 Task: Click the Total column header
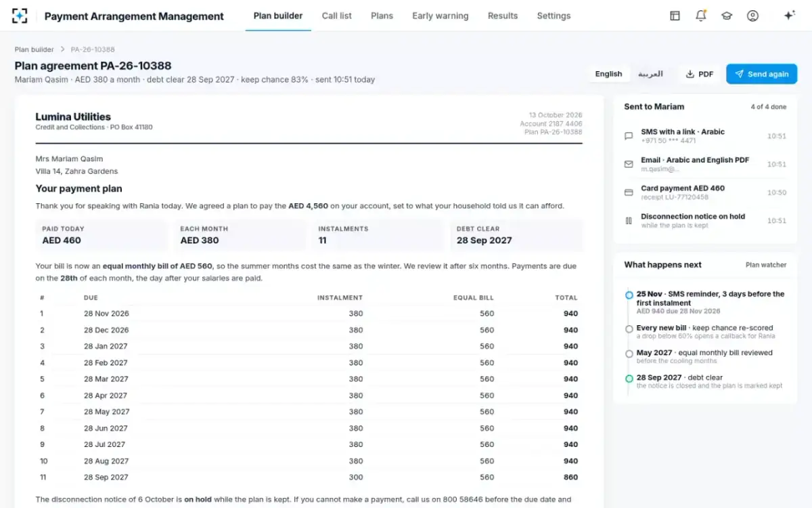click(566, 297)
